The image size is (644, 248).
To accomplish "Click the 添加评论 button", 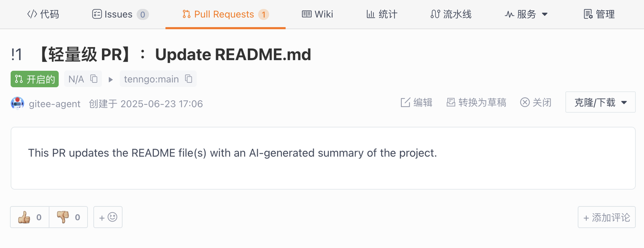I will click(x=606, y=218).
